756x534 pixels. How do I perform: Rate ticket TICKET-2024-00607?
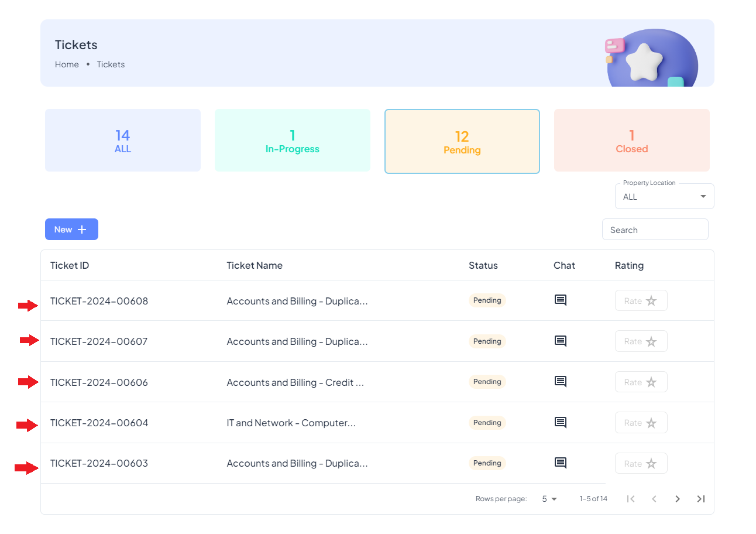coord(641,341)
